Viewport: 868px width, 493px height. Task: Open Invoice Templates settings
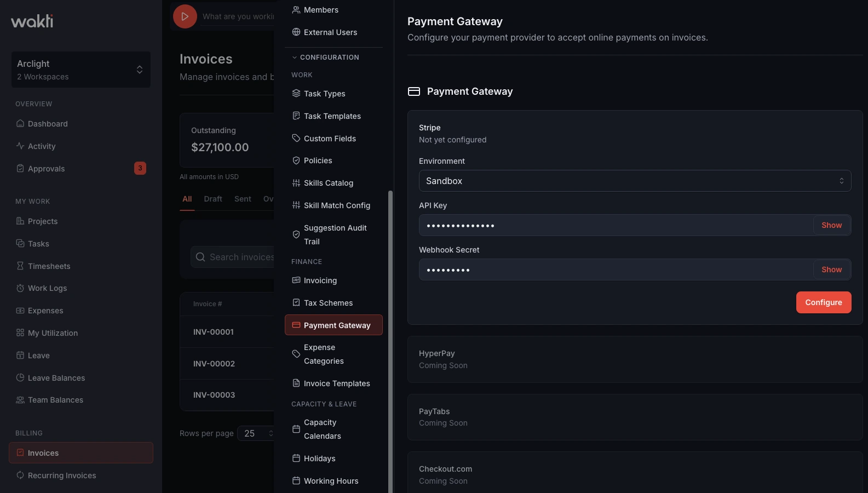click(334, 383)
